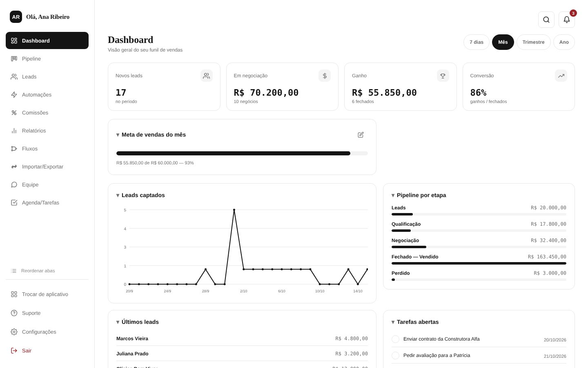Click the Fechado — Vendido stage bar

479,263
